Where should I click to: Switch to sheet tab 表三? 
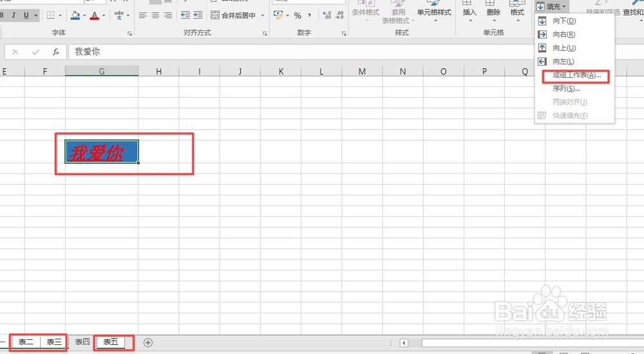tap(53, 342)
